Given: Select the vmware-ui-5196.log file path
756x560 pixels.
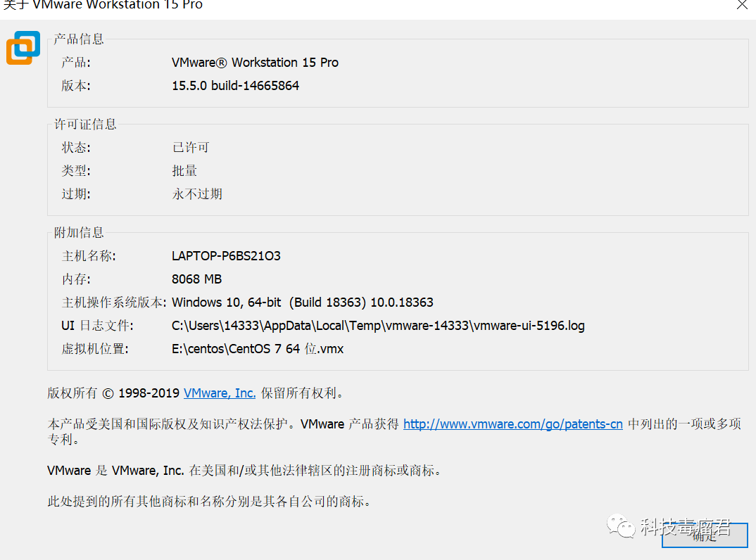Looking at the screenshot, I should [x=378, y=326].
